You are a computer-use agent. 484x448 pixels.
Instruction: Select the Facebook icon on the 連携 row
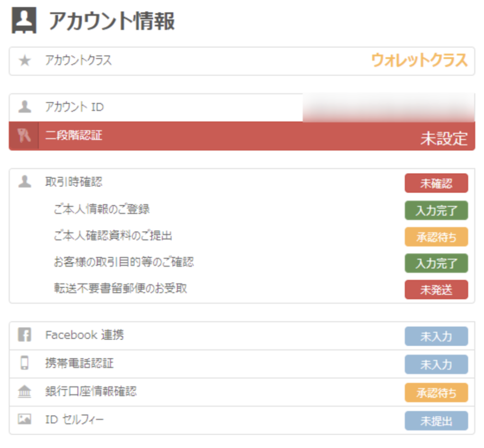[x=24, y=336]
